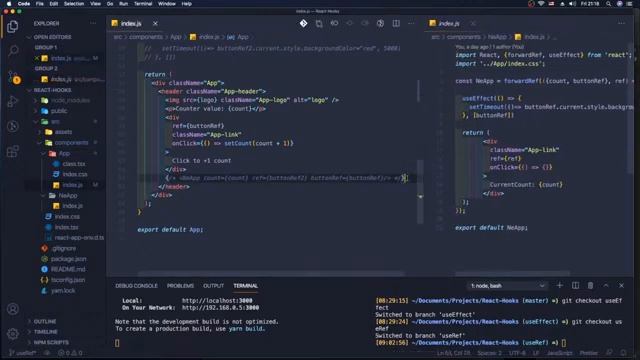Open the Selection menu

click(x=74, y=4)
